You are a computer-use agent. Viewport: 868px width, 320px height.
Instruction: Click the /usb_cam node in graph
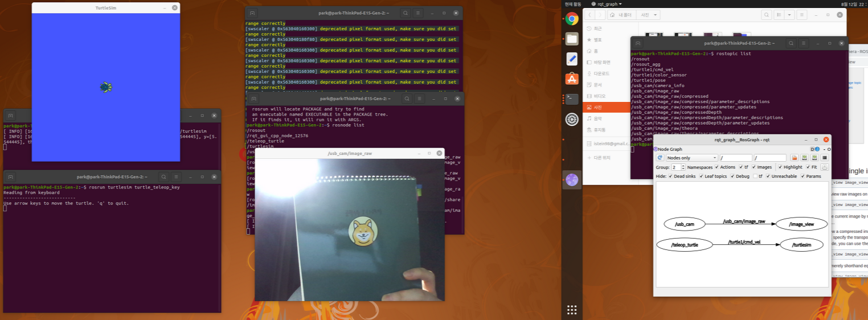pyautogui.click(x=685, y=224)
